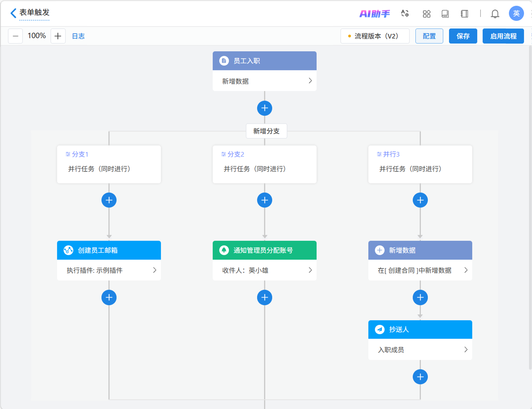Image resolution: width=532 pixels, height=409 pixels.
Task: Click 启用流程 to enable workflow
Action: point(503,36)
